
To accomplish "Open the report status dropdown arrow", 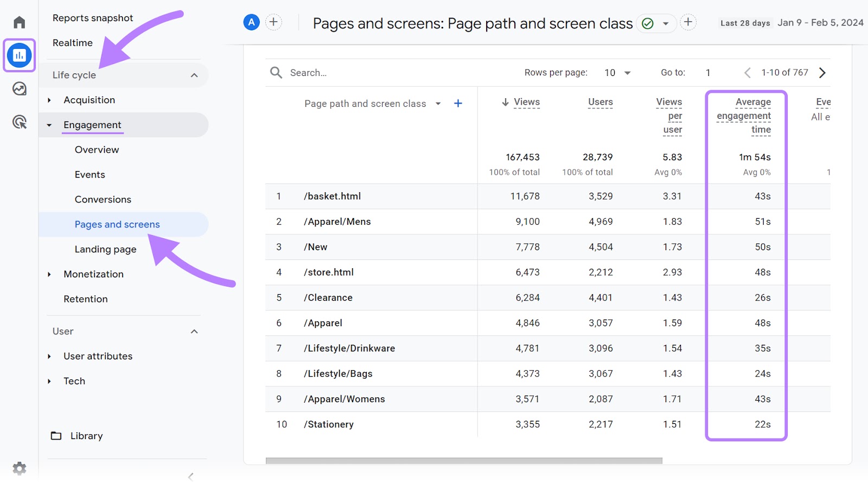I will (x=665, y=23).
